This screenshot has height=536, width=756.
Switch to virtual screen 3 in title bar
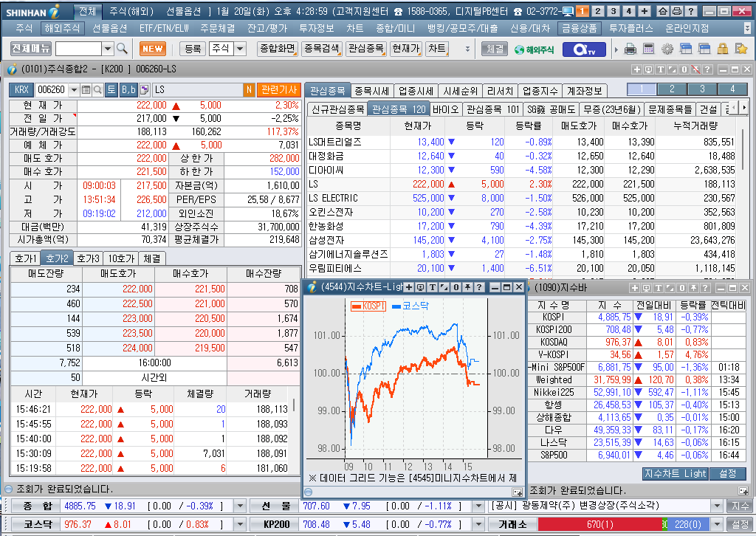pos(614,11)
